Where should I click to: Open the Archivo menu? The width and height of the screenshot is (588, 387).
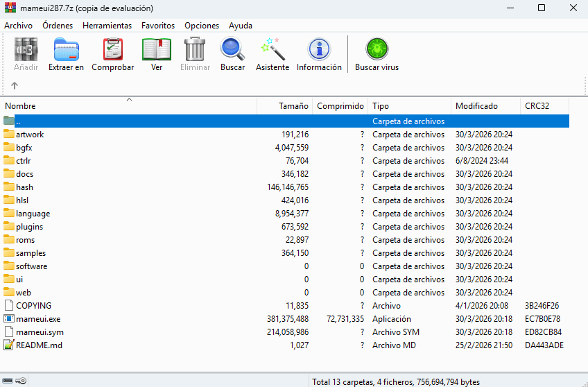point(18,26)
